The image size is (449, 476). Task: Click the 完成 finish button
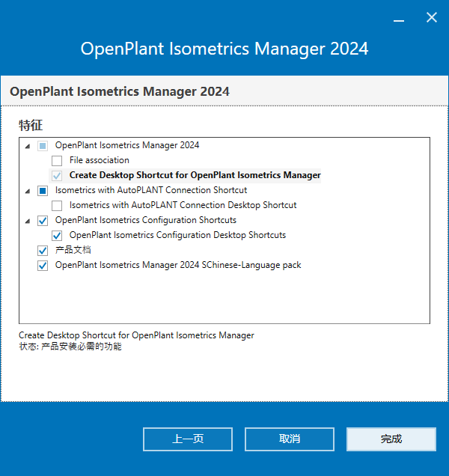tap(391, 439)
